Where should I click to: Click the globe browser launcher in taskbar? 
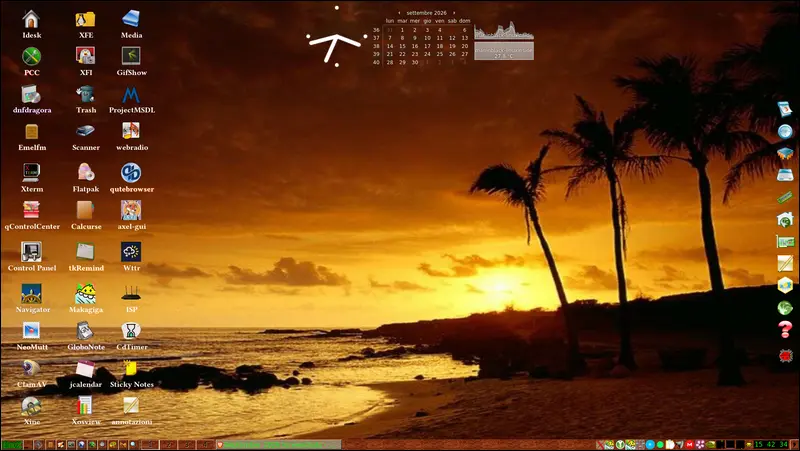(81, 445)
